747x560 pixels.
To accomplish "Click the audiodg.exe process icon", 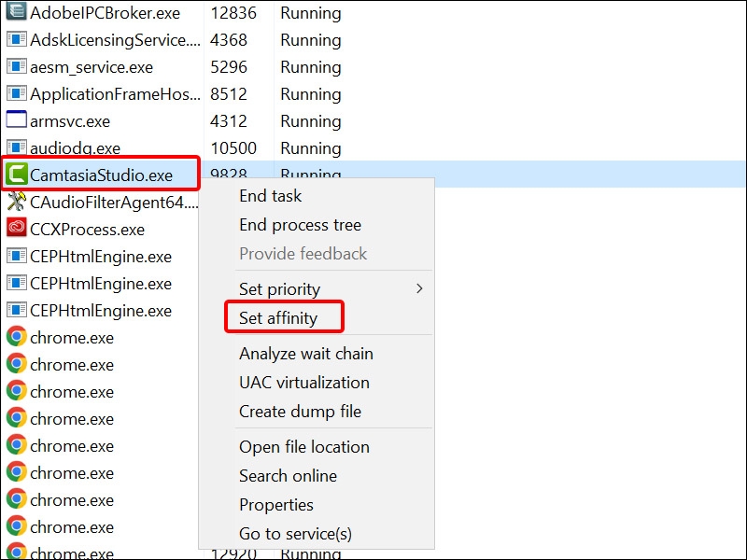I will (16, 147).
